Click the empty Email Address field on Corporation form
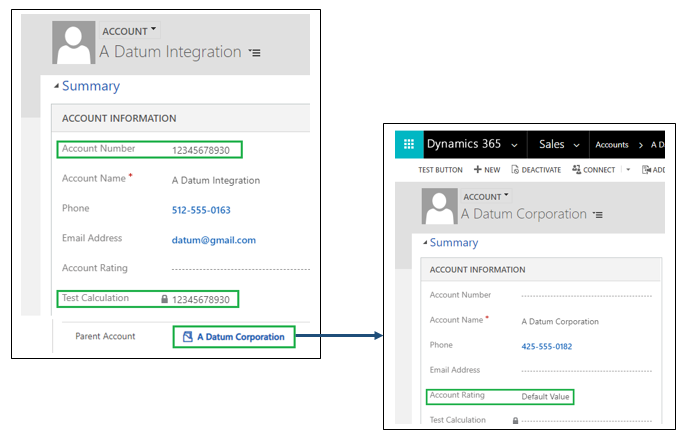The image size is (684, 437). 586,371
